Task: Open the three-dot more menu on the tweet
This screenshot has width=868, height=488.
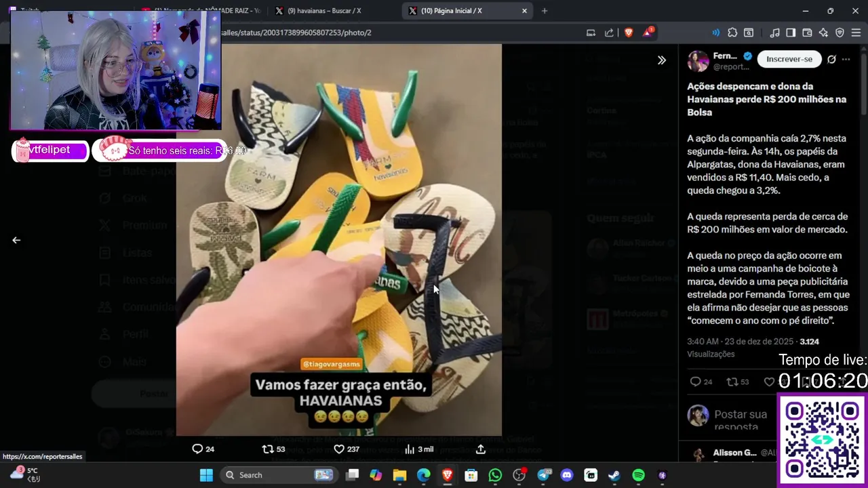Action: click(846, 59)
